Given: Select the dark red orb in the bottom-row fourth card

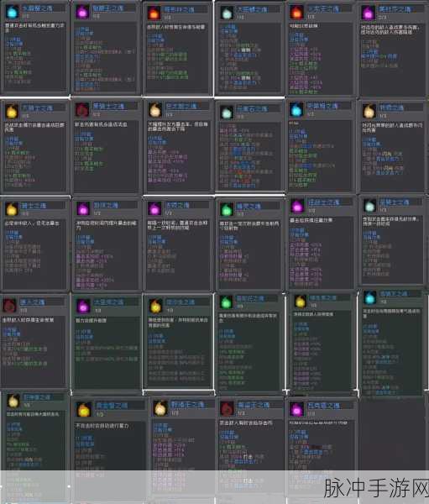Looking at the screenshot, I should pos(227,408).
